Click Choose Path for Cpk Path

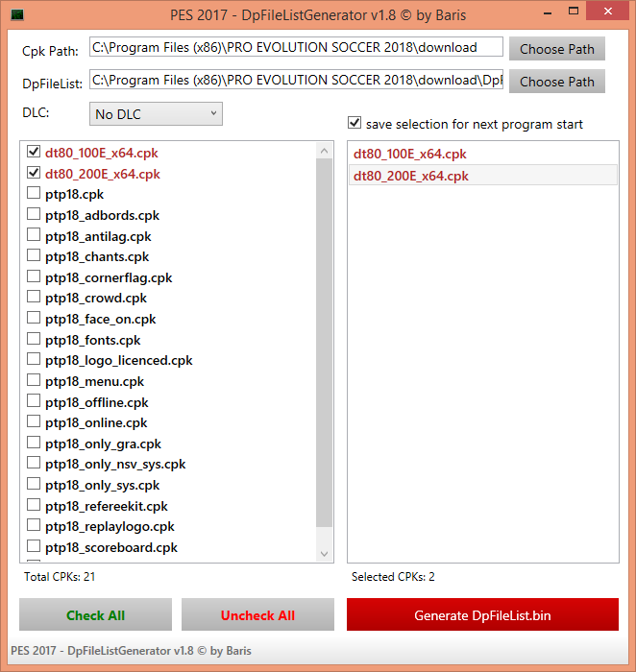[557, 49]
